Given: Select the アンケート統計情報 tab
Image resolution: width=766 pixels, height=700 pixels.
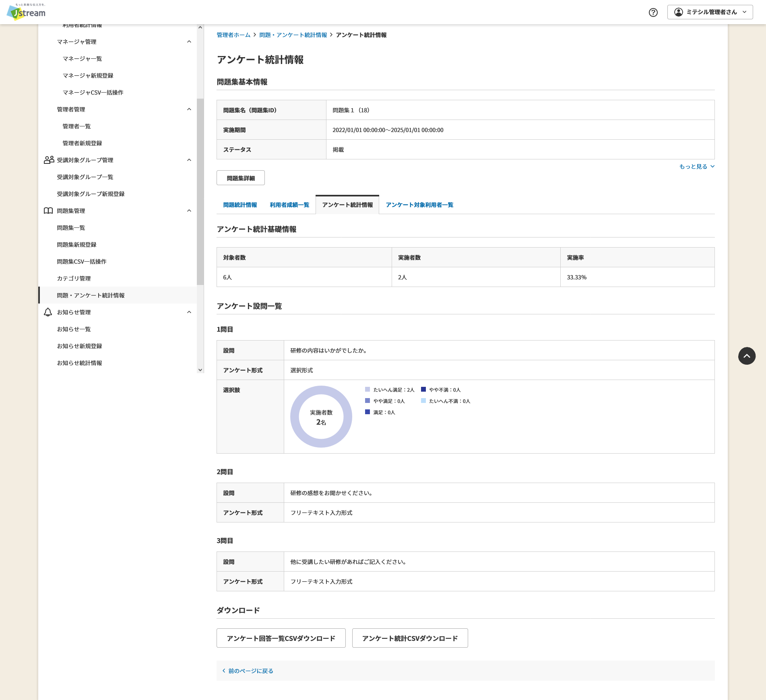Looking at the screenshot, I should click(x=347, y=205).
